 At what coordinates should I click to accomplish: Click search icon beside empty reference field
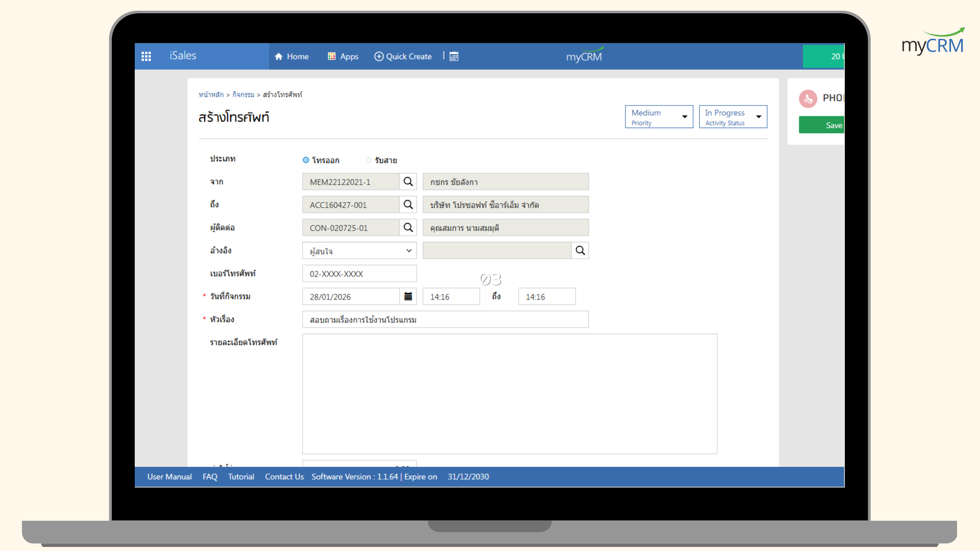point(580,251)
